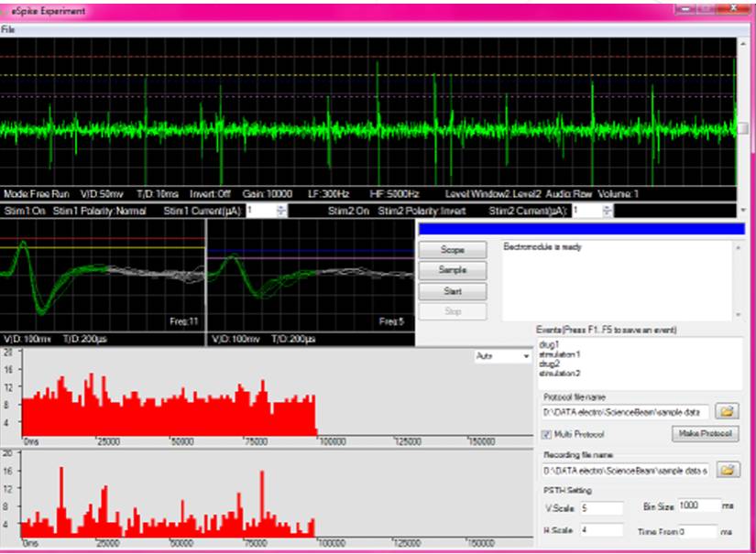Click 'HF:5000Hz' filter setting

394,193
